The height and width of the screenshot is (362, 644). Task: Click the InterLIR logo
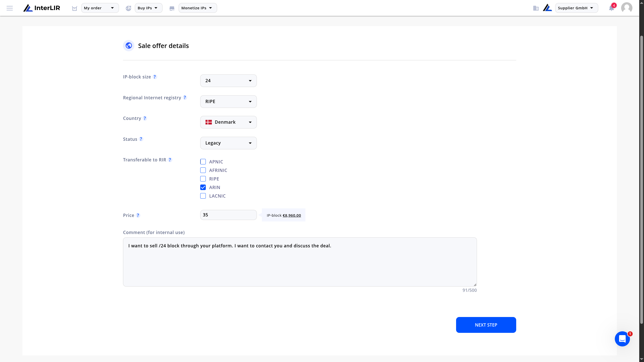pyautogui.click(x=42, y=8)
